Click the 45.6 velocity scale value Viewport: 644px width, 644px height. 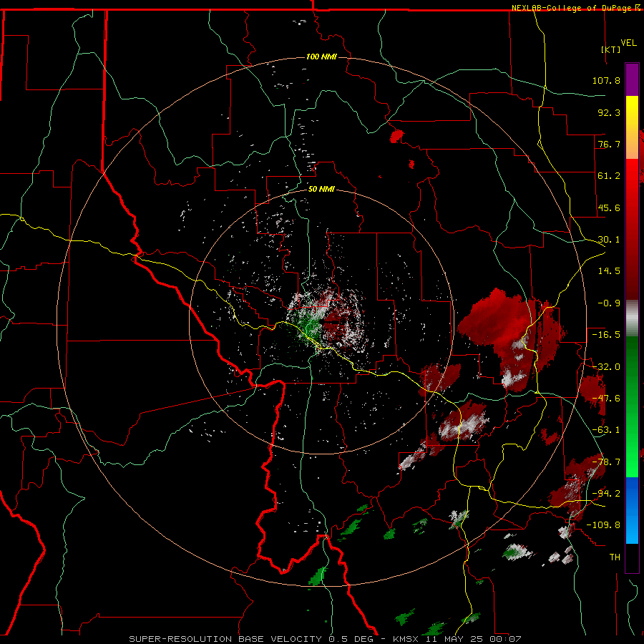pos(609,208)
